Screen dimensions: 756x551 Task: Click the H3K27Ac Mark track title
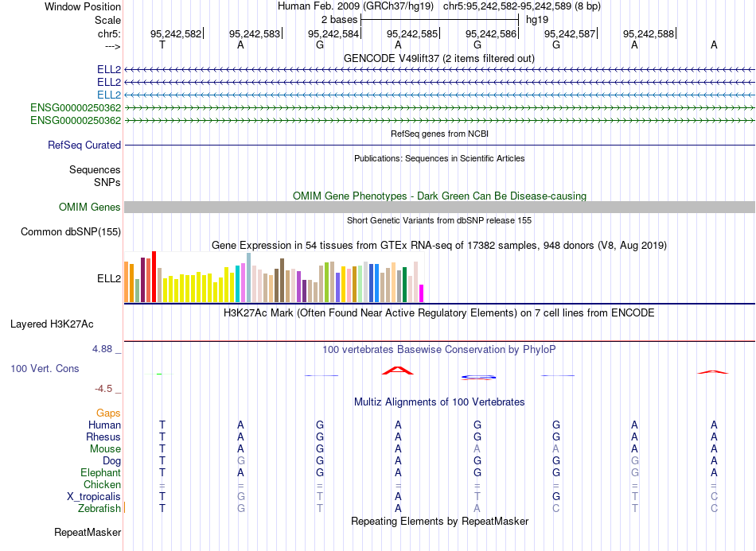pos(439,313)
